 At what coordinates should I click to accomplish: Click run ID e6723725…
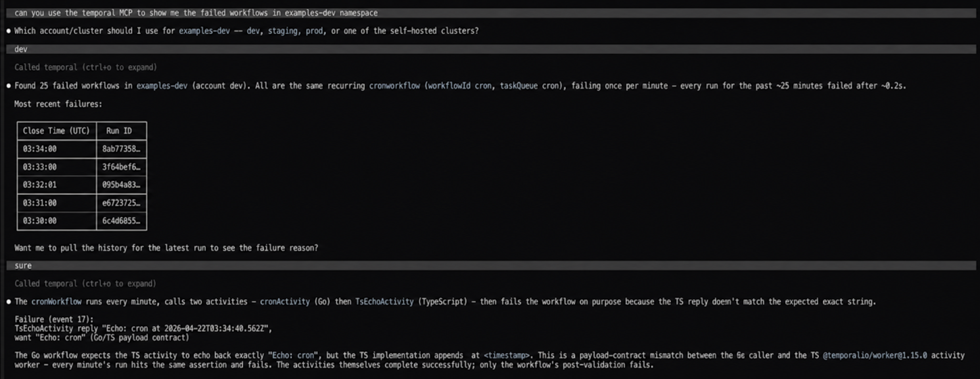point(121,203)
